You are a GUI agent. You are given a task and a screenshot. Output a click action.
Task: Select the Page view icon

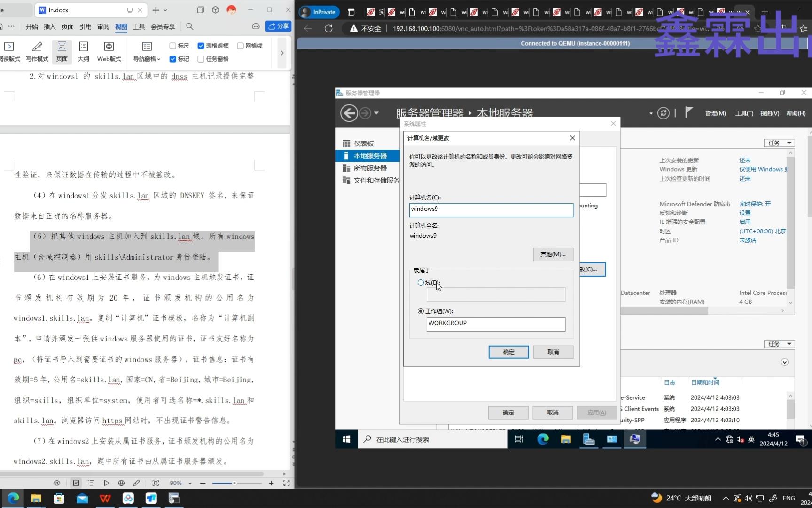coord(62,51)
